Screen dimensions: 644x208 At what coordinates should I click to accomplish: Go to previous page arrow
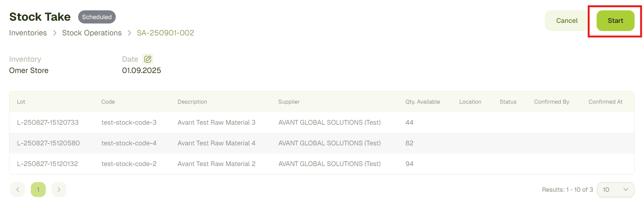(18, 190)
